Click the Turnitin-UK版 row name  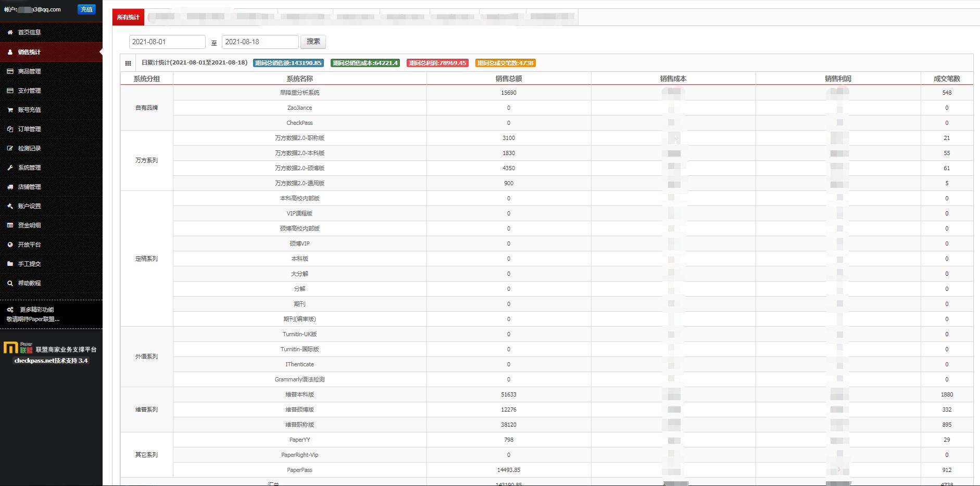(300, 334)
